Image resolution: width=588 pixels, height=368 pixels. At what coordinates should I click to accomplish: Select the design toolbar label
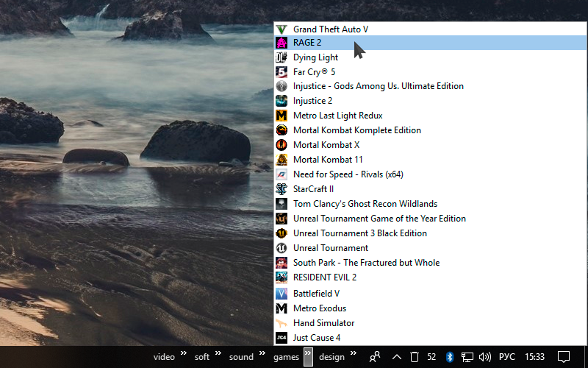pos(331,357)
